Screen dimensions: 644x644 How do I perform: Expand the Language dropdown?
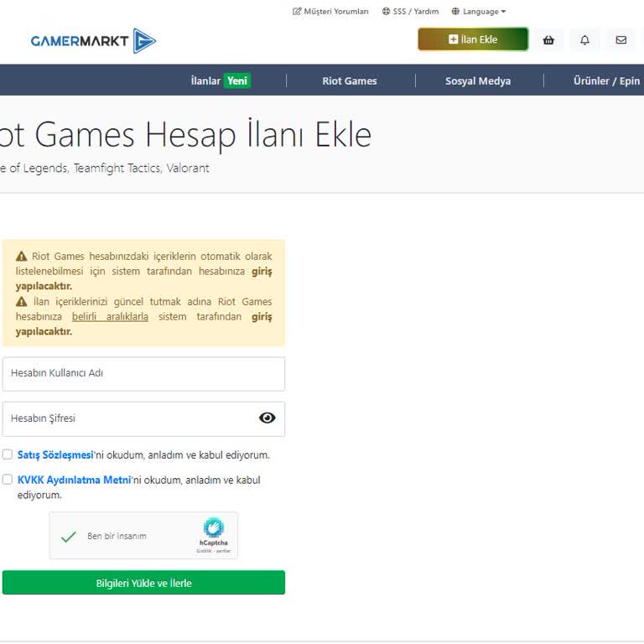coord(479,12)
